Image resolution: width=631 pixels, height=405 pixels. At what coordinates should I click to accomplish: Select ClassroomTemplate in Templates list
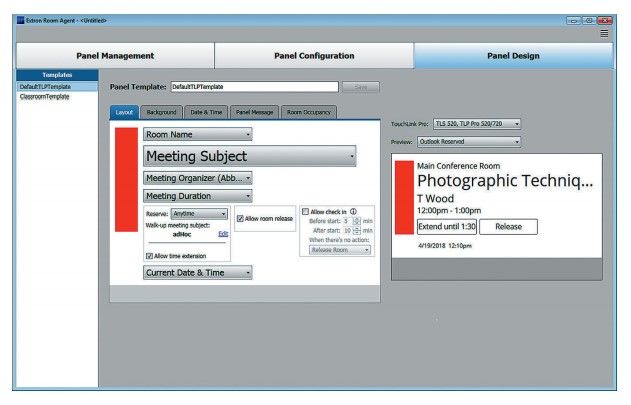point(57,97)
